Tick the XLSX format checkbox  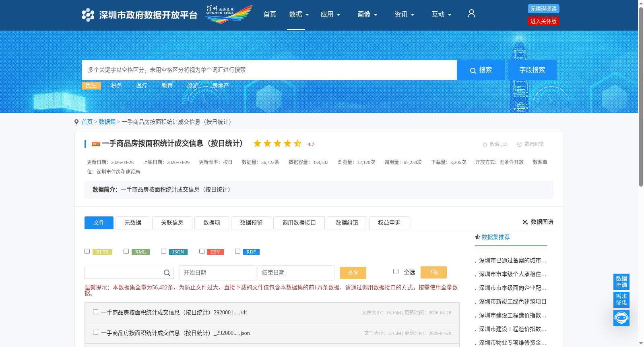87,251
